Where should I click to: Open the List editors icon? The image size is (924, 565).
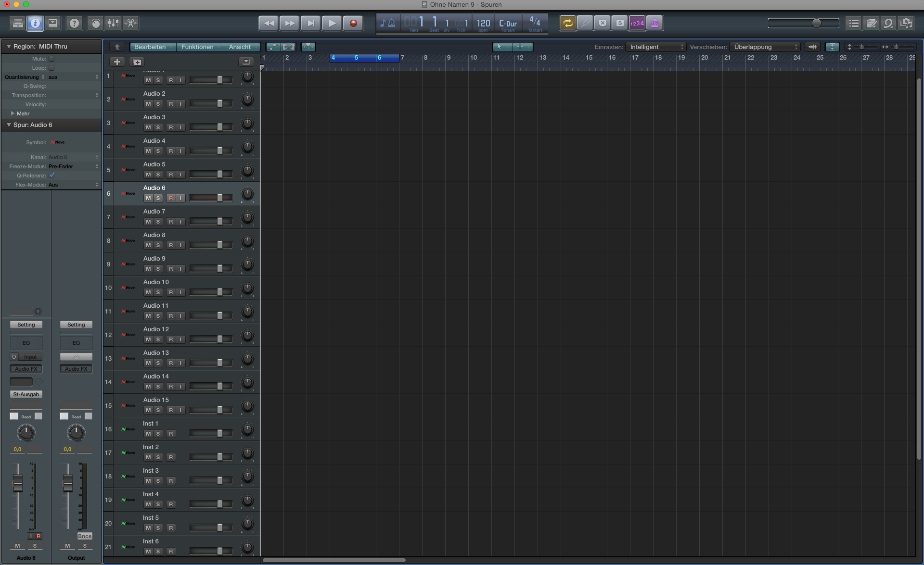(854, 23)
